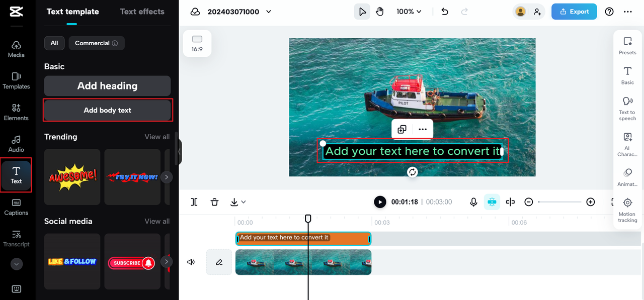
Task: Click Add body text button
Action: [x=107, y=110]
